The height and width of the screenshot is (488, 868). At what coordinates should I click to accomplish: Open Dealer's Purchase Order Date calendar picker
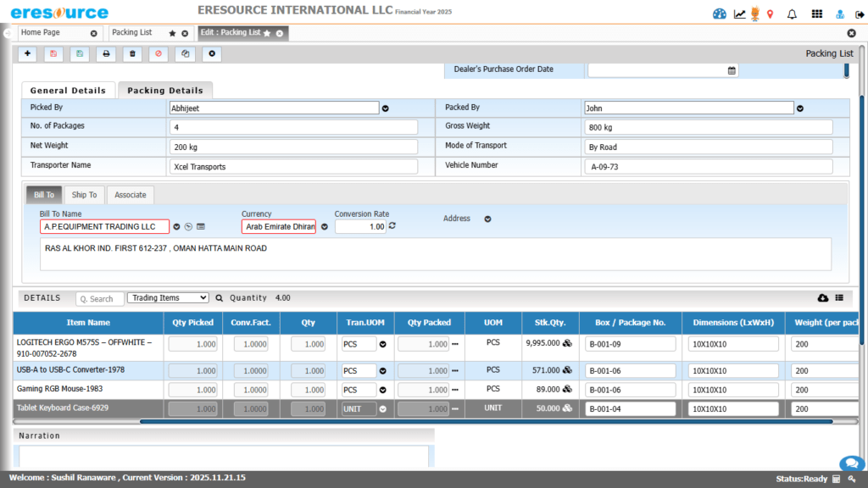click(732, 70)
